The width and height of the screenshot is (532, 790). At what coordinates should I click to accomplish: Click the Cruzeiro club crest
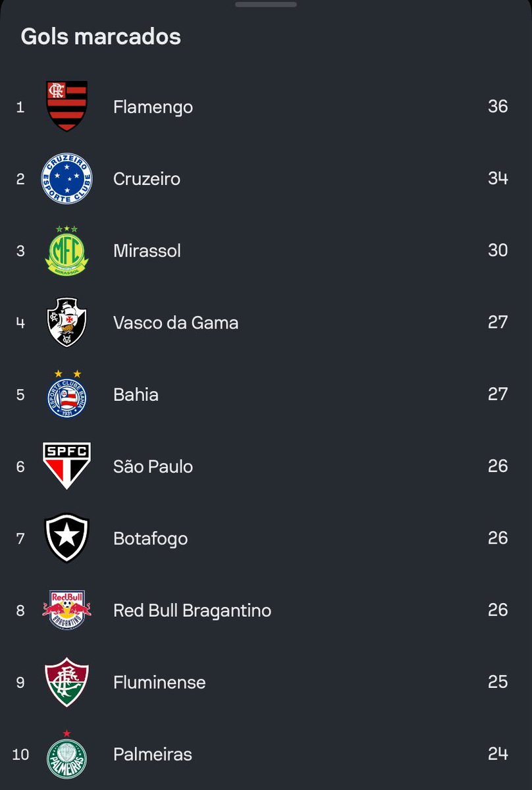point(66,178)
